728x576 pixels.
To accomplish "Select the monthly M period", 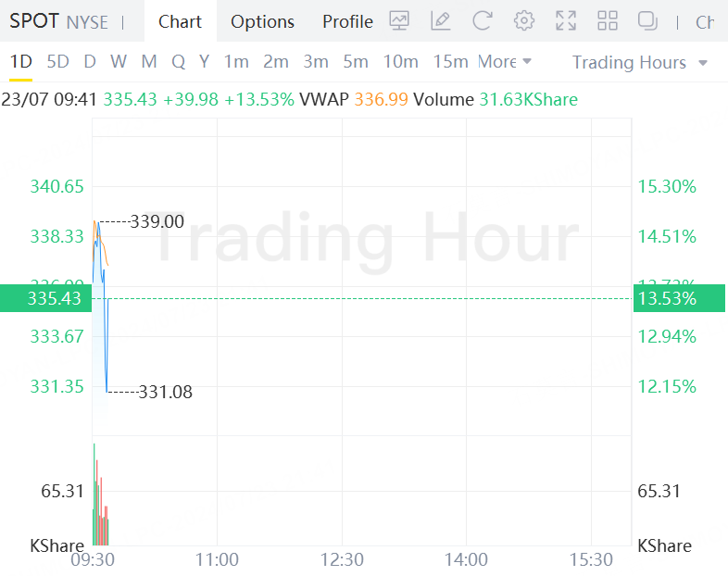I will [x=149, y=61].
